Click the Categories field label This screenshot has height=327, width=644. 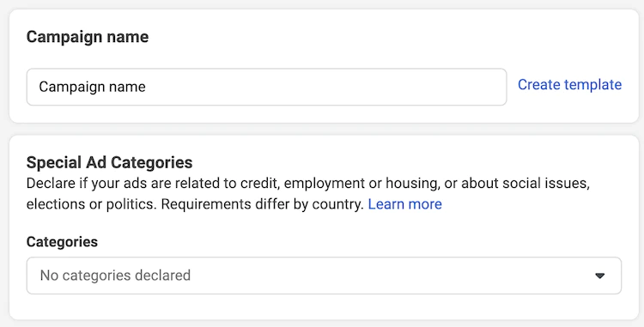pos(62,242)
